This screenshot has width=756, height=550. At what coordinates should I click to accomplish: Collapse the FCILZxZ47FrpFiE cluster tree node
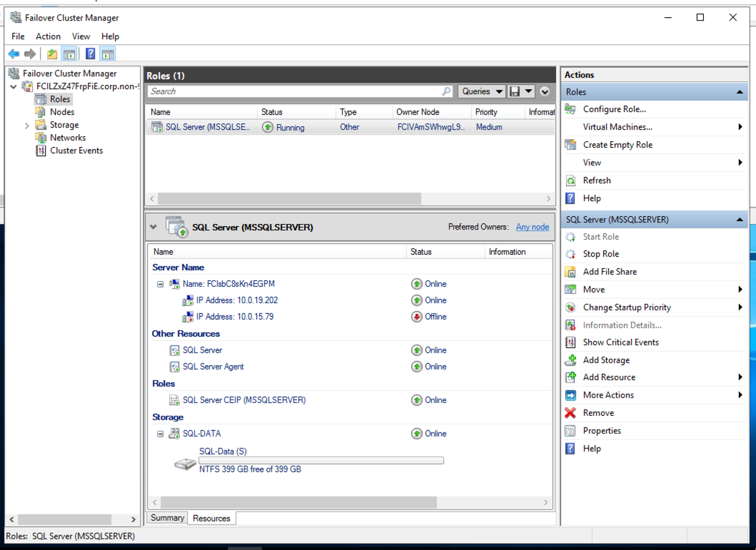(14, 87)
